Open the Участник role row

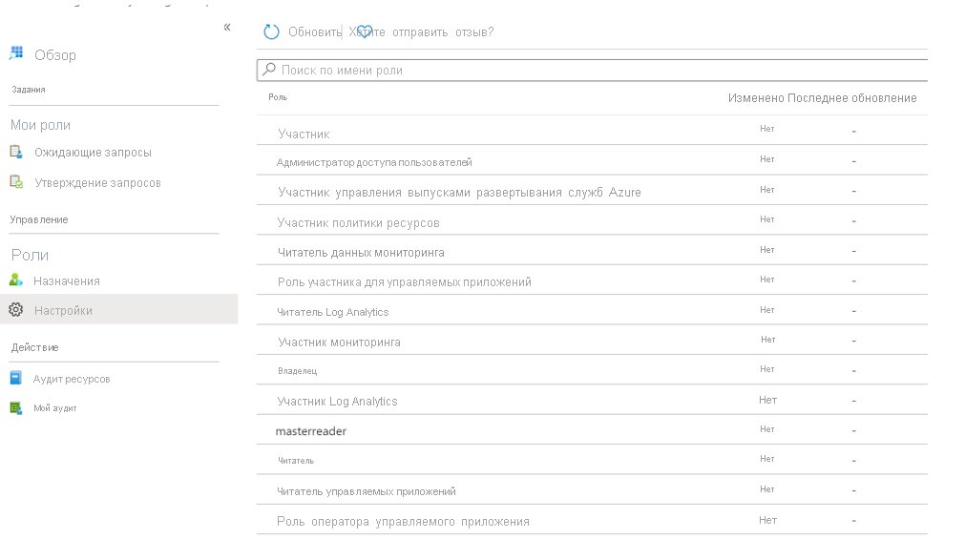[592, 131]
